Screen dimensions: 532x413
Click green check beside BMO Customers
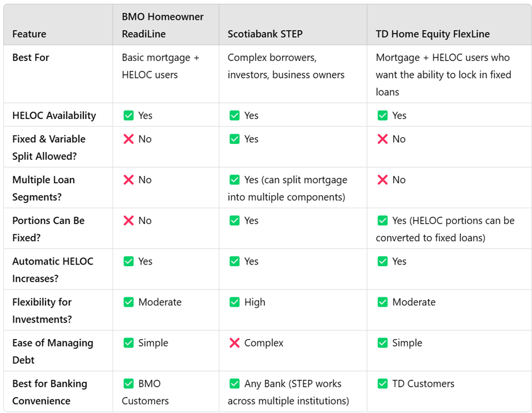click(128, 383)
